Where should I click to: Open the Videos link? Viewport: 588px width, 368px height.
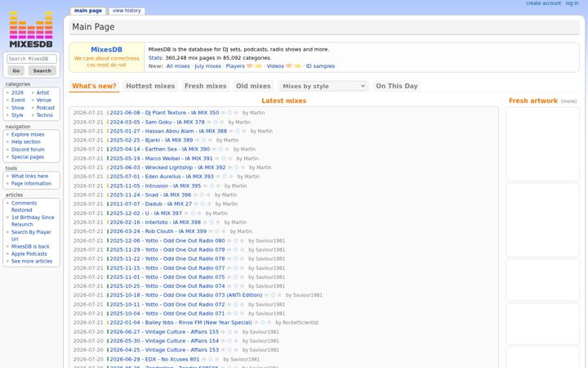(x=275, y=66)
